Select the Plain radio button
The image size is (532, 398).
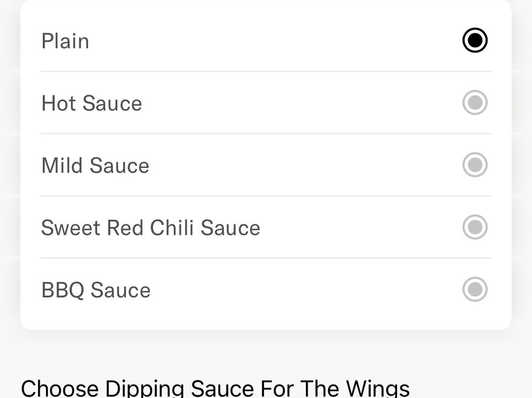point(475,40)
